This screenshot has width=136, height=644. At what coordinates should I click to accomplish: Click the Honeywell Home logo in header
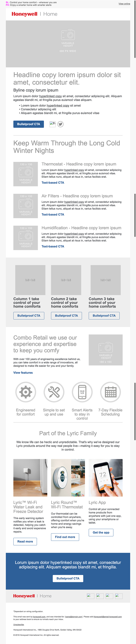pyautogui.click(x=34, y=14)
